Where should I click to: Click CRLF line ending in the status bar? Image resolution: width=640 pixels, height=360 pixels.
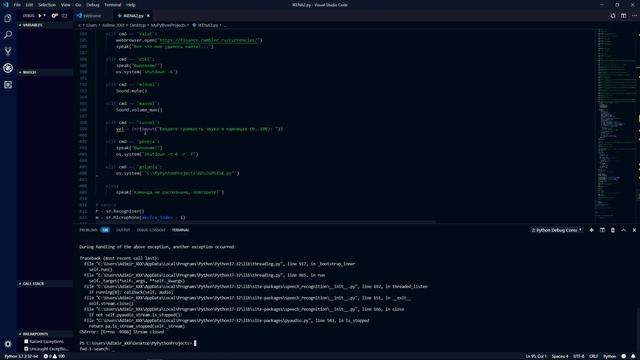click(594, 356)
